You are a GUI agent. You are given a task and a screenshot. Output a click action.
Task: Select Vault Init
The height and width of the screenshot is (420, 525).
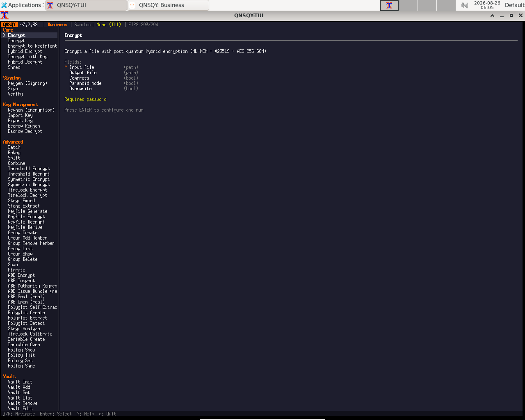click(20, 382)
